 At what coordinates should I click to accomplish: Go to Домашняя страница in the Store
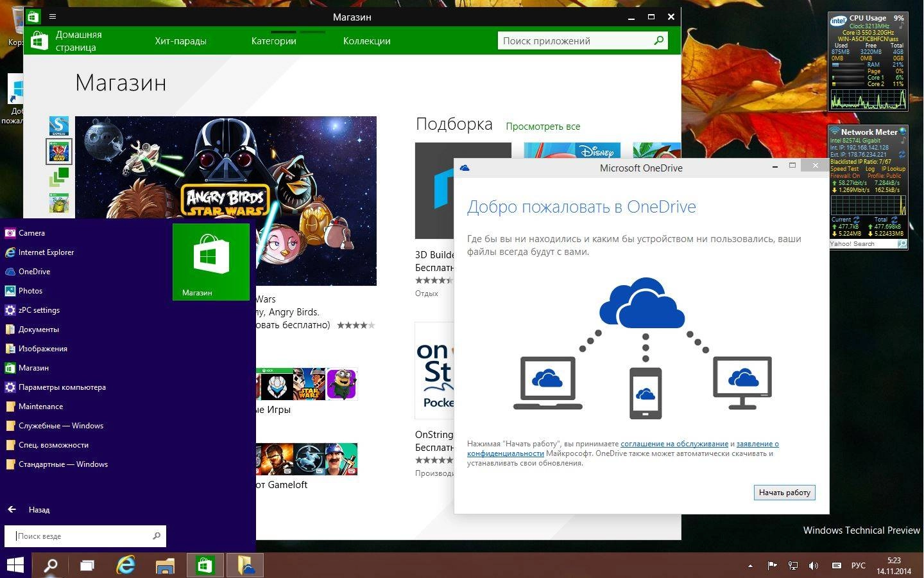coord(78,40)
